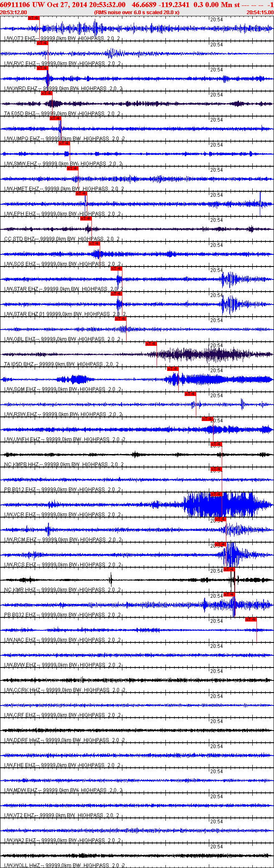The width and height of the screenshot is (274, 868).
Task: Click the '(RMS noise over 6.0 s scaled 20.0 x)' note
Action: tap(137, 13)
